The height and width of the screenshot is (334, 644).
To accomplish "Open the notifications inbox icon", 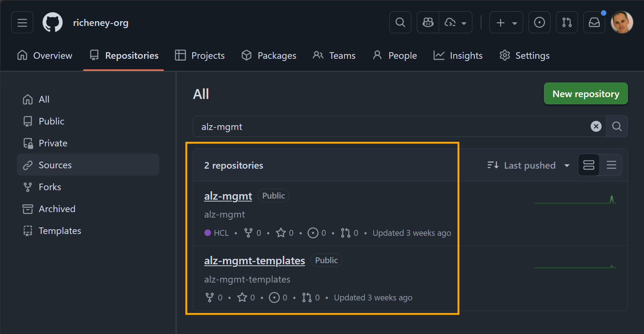I will click(594, 23).
